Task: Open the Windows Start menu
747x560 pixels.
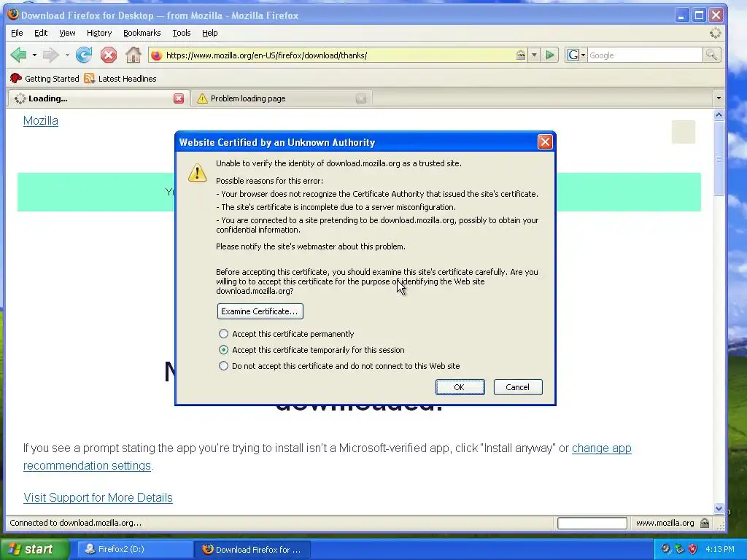Action: click(x=34, y=549)
